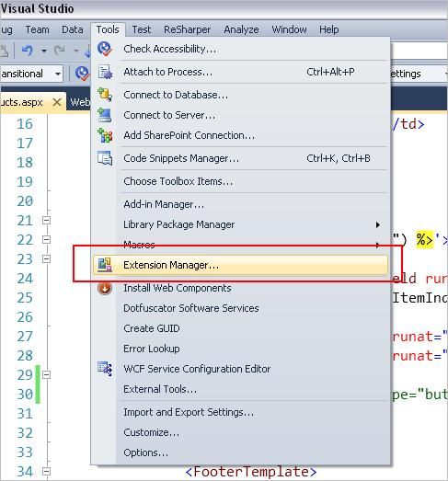Select Connect to Server menu entry

[241, 115]
